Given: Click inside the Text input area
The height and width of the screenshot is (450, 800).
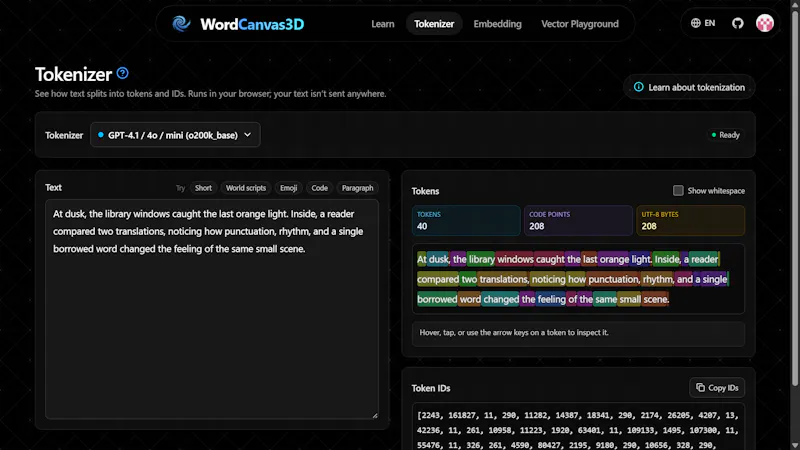Looking at the screenshot, I should 212,309.
